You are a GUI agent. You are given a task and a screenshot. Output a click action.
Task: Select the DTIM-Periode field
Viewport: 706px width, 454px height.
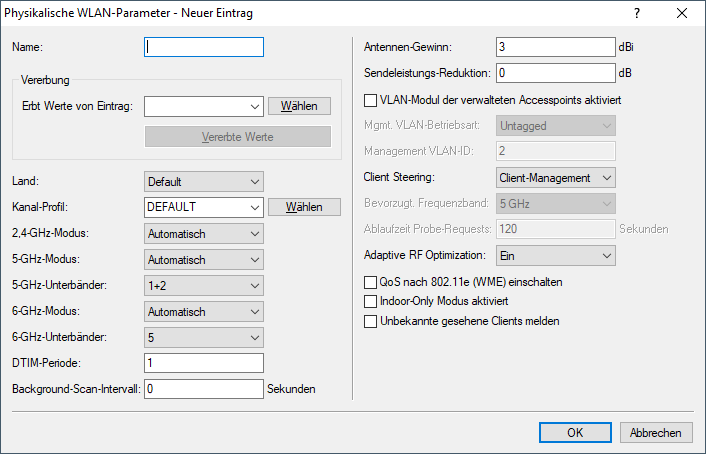[204, 363]
